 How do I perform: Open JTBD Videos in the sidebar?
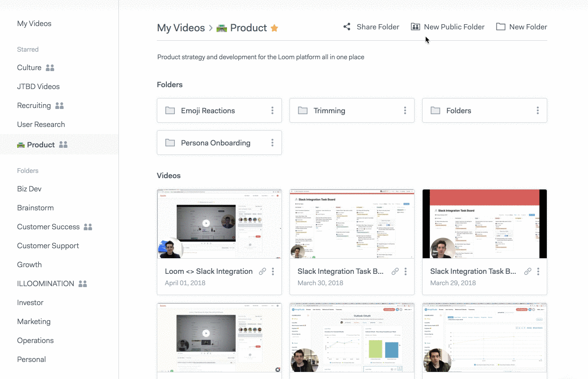pyautogui.click(x=38, y=87)
